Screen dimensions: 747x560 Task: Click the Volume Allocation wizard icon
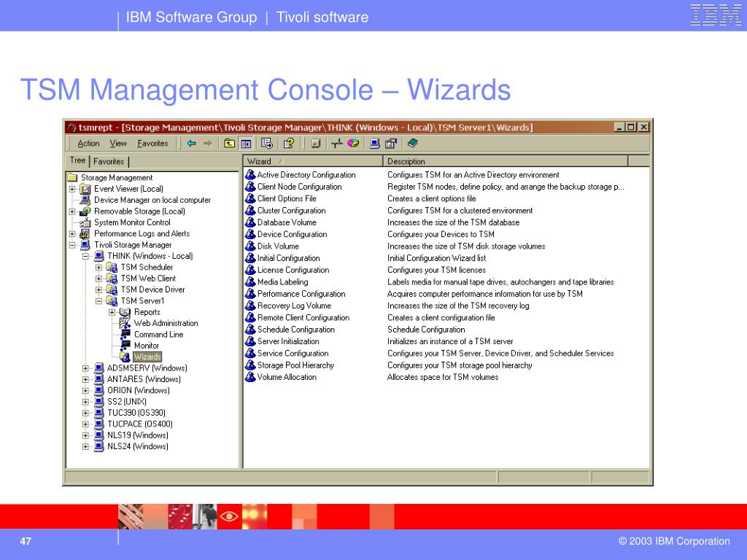tap(250, 377)
